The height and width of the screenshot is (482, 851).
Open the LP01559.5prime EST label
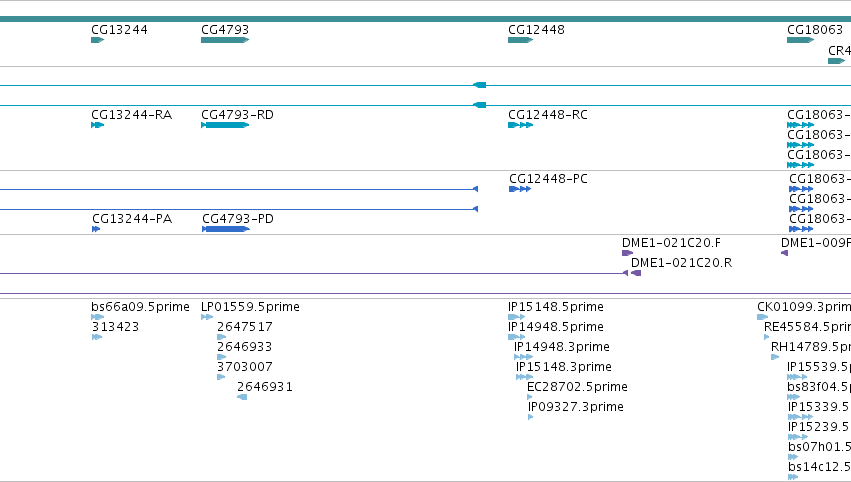click(x=250, y=307)
